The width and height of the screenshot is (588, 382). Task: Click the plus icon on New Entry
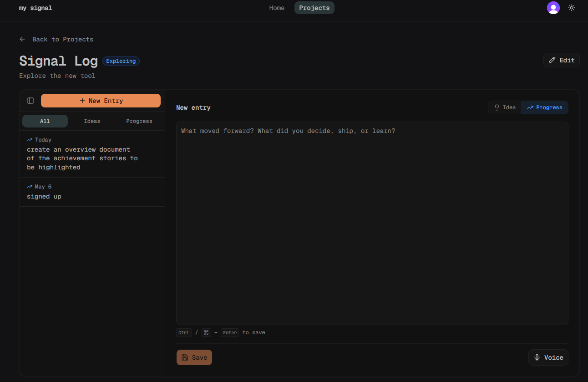click(x=82, y=101)
